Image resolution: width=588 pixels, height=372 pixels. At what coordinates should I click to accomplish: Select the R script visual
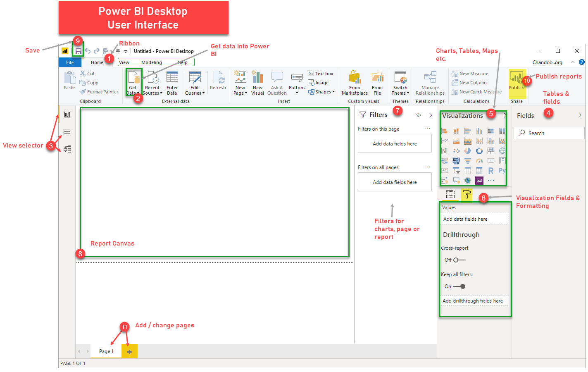pyautogui.click(x=490, y=170)
